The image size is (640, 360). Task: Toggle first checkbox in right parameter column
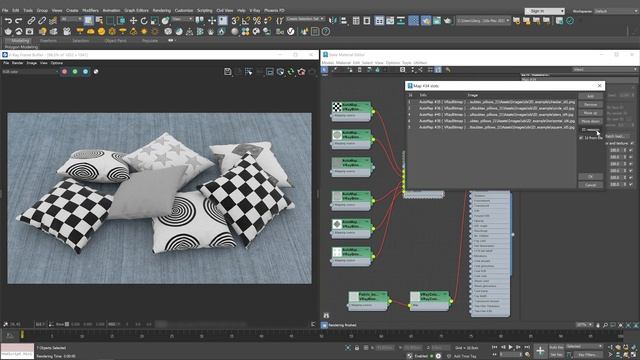(631, 150)
